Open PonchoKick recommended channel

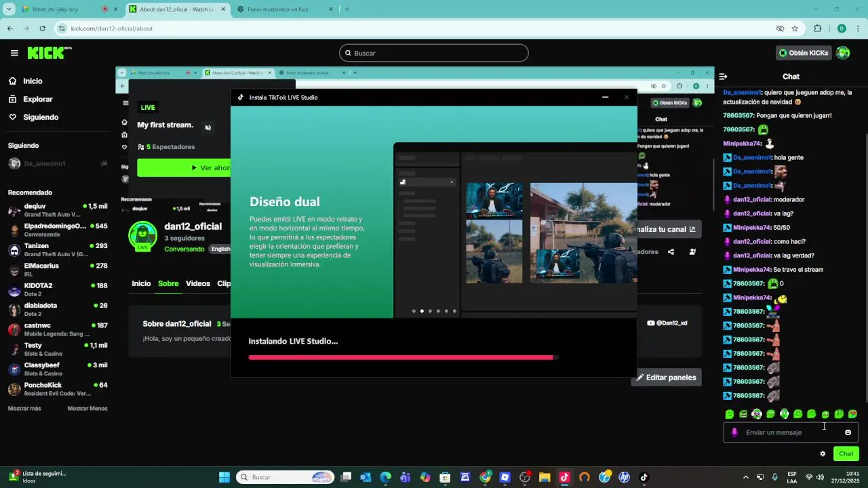58,389
